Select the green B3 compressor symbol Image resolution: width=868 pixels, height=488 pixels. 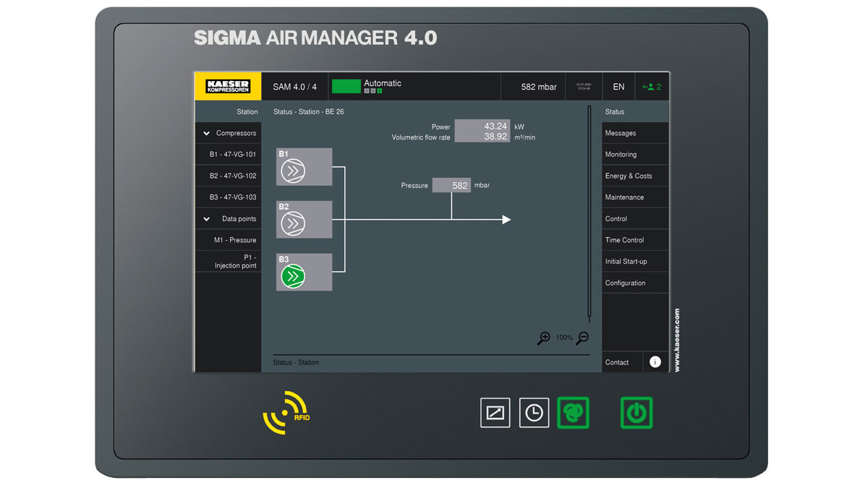click(293, 275)
